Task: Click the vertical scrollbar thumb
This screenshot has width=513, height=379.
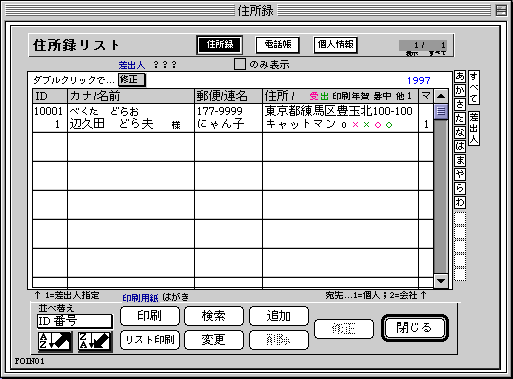Action: coord(441,111)
